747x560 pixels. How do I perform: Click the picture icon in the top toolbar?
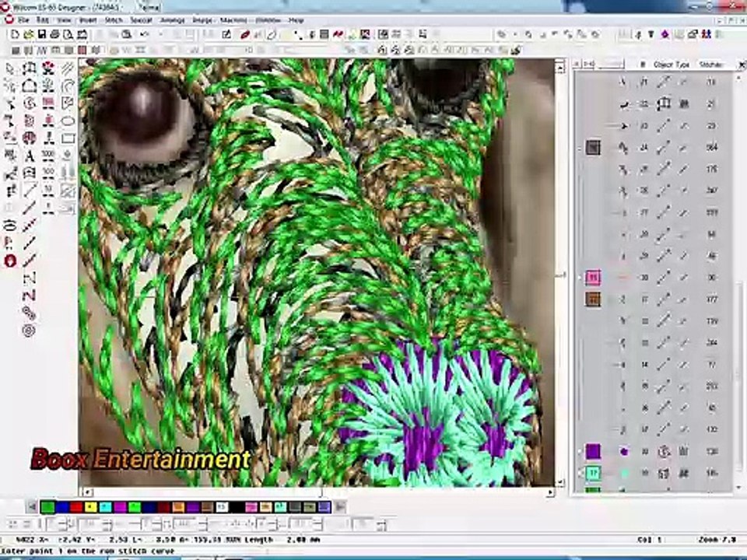pos(365,34)
